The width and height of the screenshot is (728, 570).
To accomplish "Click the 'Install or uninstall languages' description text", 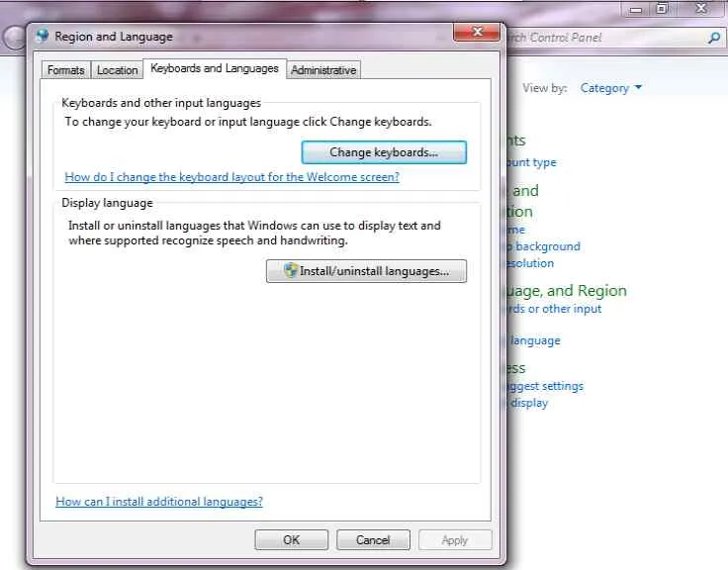I will click(x=254, y=234).
